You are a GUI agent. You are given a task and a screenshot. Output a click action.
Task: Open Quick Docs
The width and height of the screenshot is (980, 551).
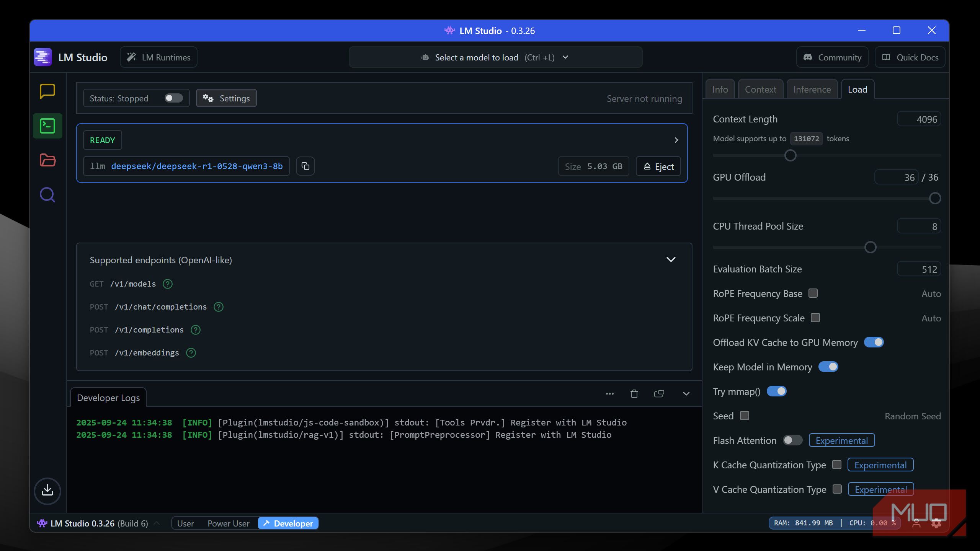(910, 57)
